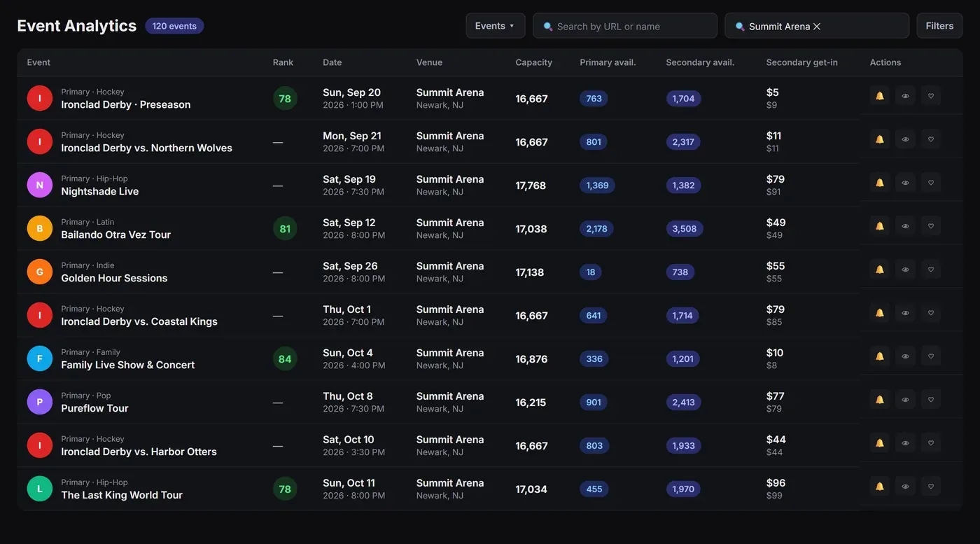Set an alert for Nightshade Live
This screenshot has height=544, width=980.
coord(880,183)
